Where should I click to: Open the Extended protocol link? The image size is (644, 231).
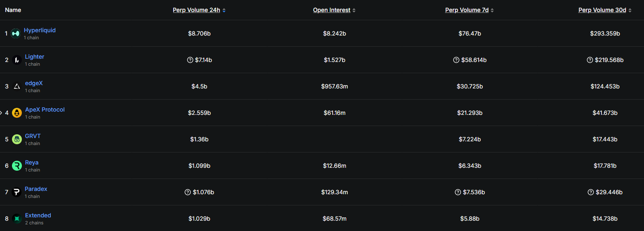pos(38,215)
